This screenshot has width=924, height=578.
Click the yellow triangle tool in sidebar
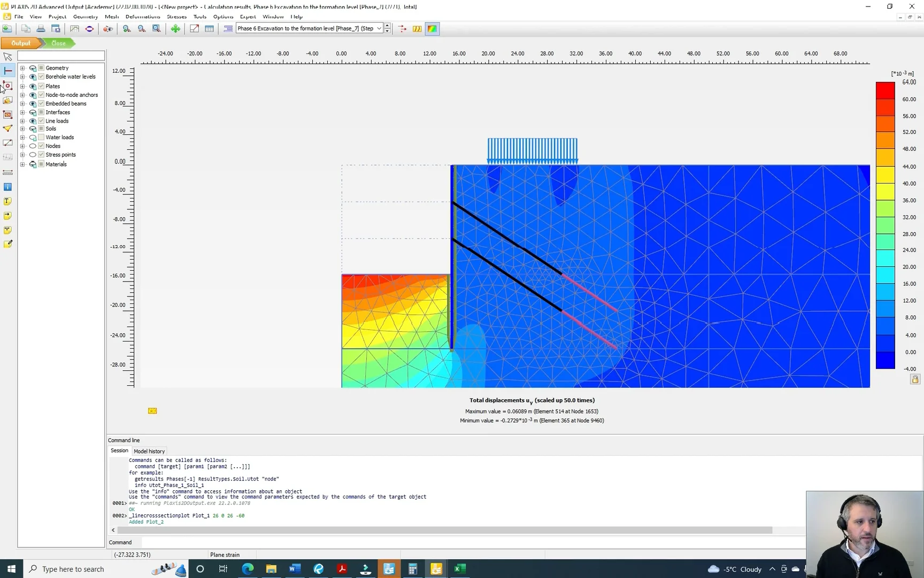tap(7, 128)
